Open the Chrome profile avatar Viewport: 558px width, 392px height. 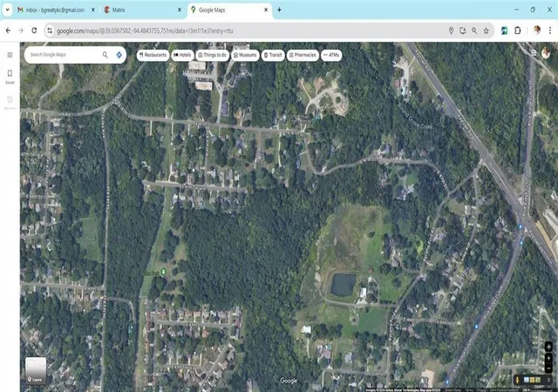pos(537,30)
